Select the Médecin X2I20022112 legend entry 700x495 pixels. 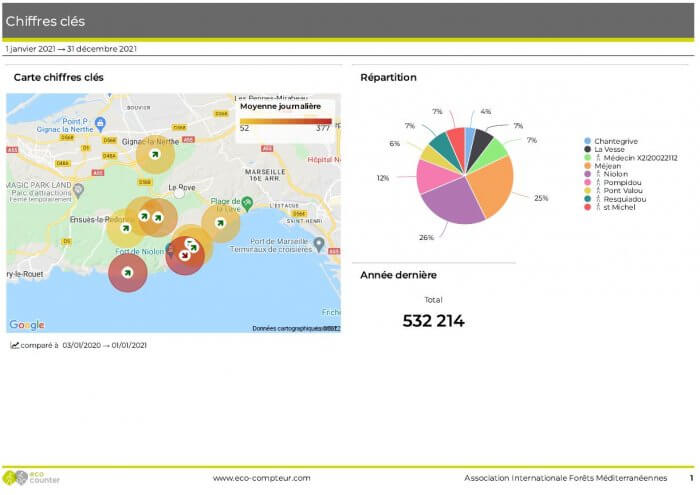[x=631, y=158]
